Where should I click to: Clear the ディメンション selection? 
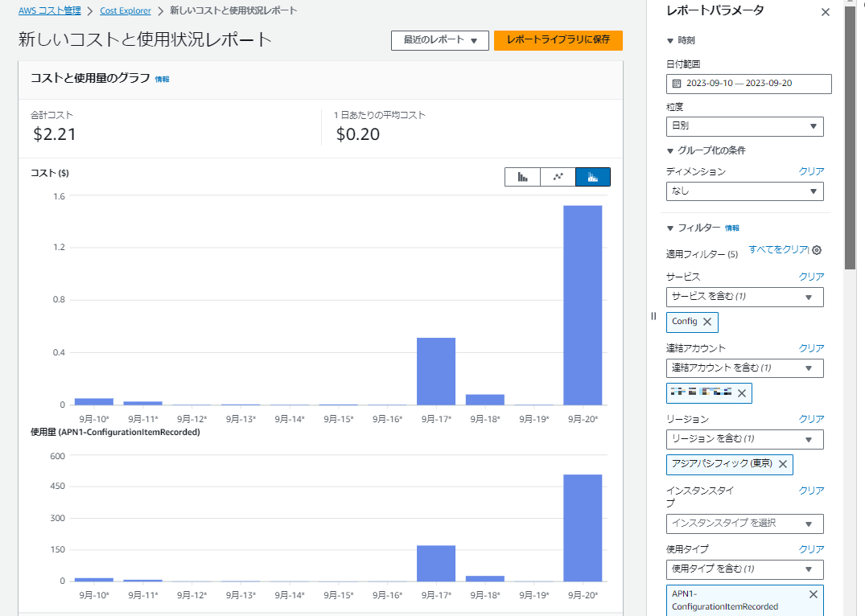tap(811, 171)
